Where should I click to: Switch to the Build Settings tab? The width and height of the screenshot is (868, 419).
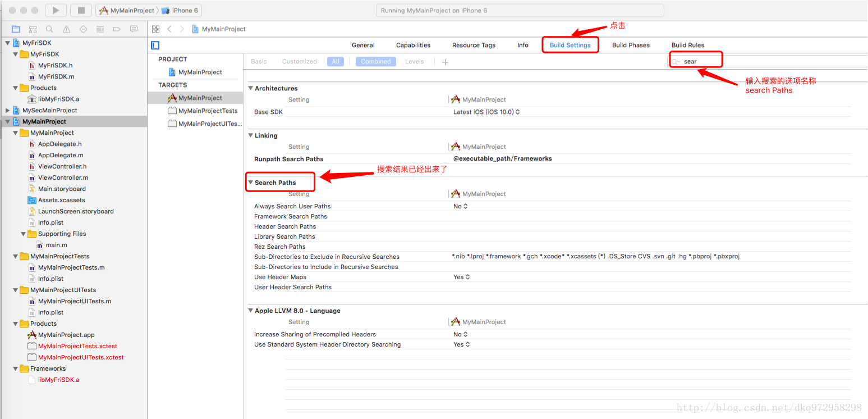coord(570,45)
